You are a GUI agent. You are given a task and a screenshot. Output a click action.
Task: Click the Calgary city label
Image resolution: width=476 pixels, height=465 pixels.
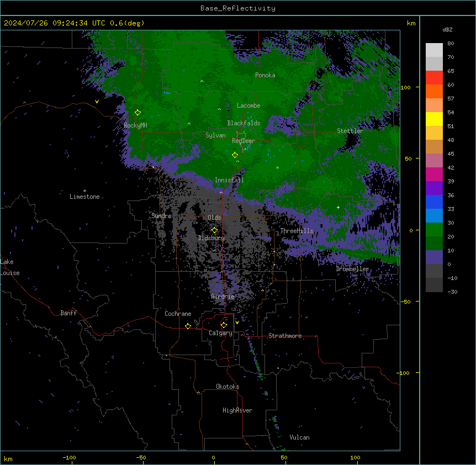(x=221, y=333)
